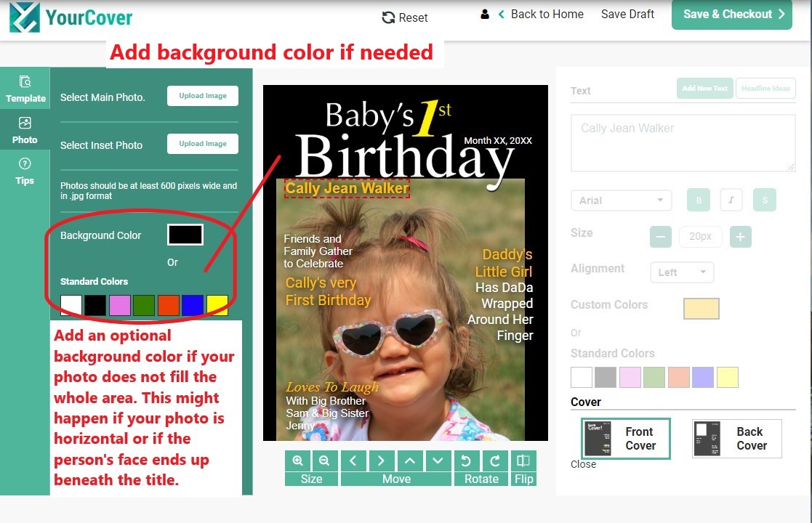Open the Photo panel in the sidebar

pyautogui.click(x=25, y=129)
